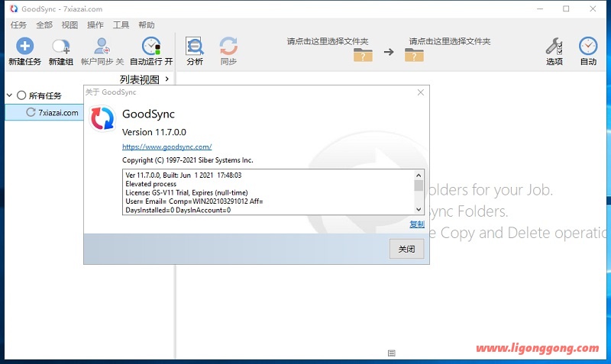Select the 所有任务 radio circle

click(21, 95)
